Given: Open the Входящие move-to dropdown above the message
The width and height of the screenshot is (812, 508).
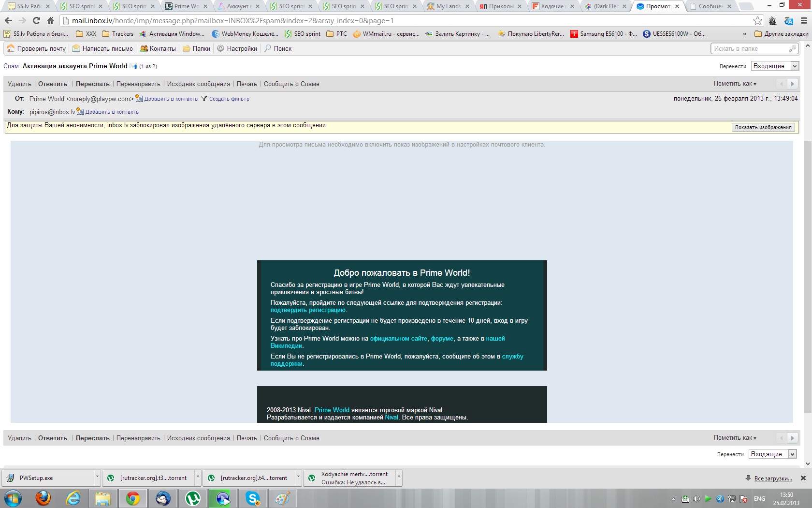Looking at the screenshot, I should [x=775, y=66].
